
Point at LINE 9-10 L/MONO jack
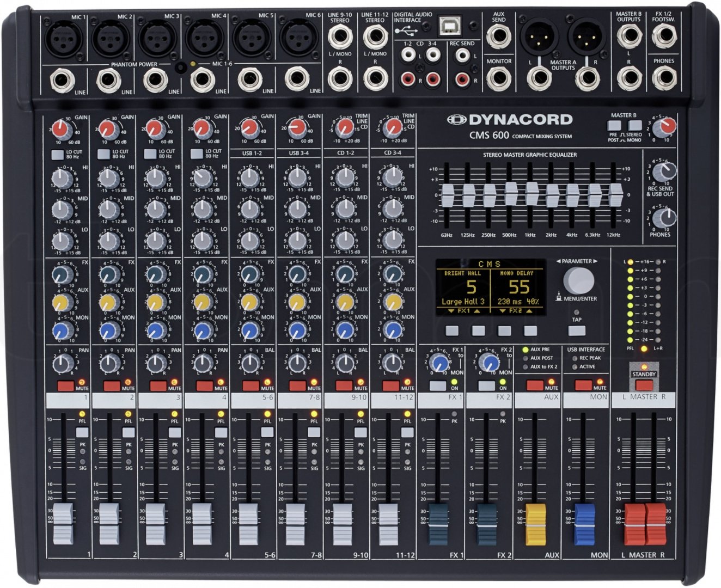(x=340, y=37)
